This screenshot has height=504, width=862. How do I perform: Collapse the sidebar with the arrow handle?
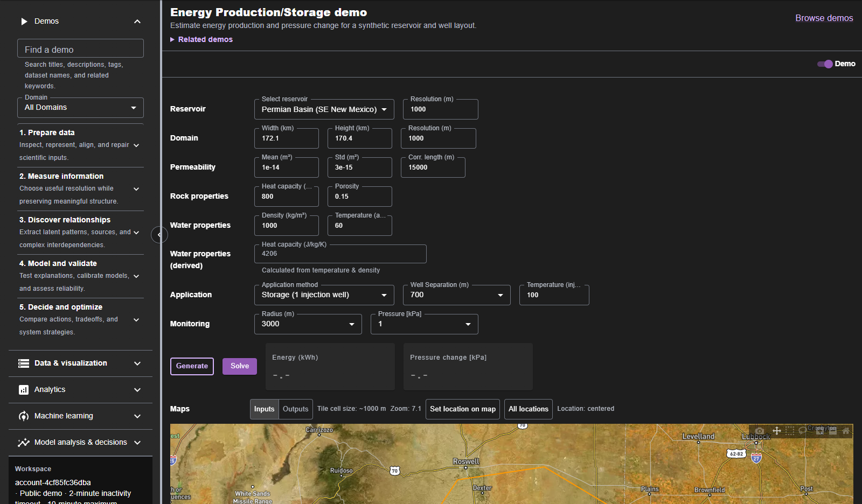pos(159,235)
